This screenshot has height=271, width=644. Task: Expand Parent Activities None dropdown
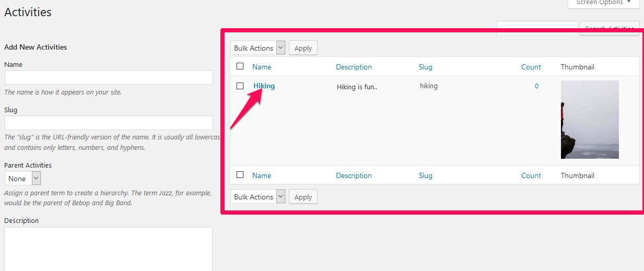click(22, 179)
